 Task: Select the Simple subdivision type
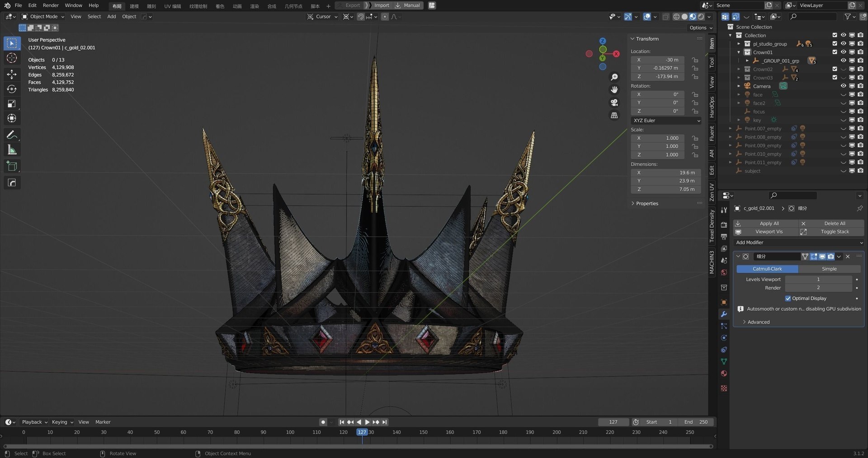[x=829, y=269]
